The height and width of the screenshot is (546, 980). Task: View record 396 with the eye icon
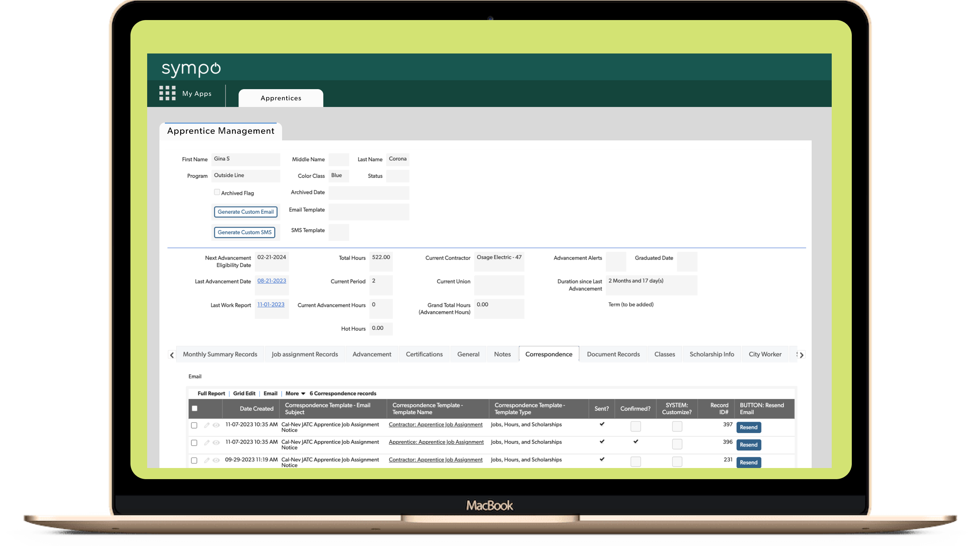pyautogui.click(x=216, y=443)
